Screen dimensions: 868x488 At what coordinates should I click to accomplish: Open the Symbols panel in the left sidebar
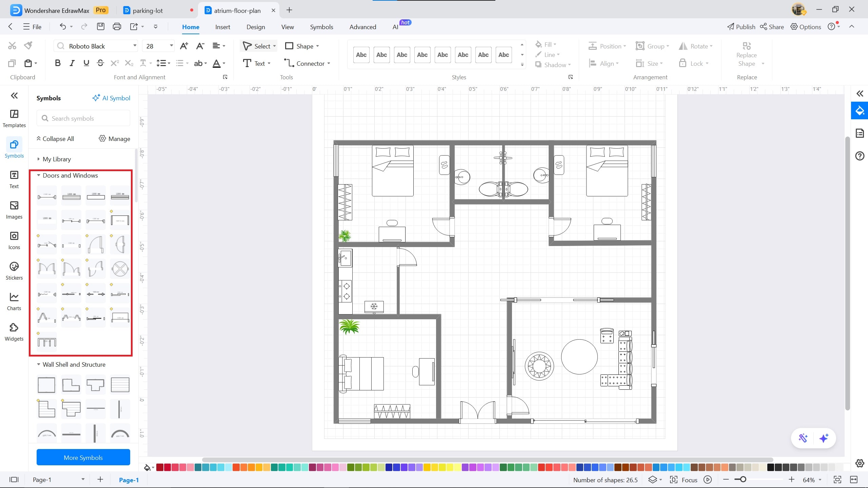(14, 148)
